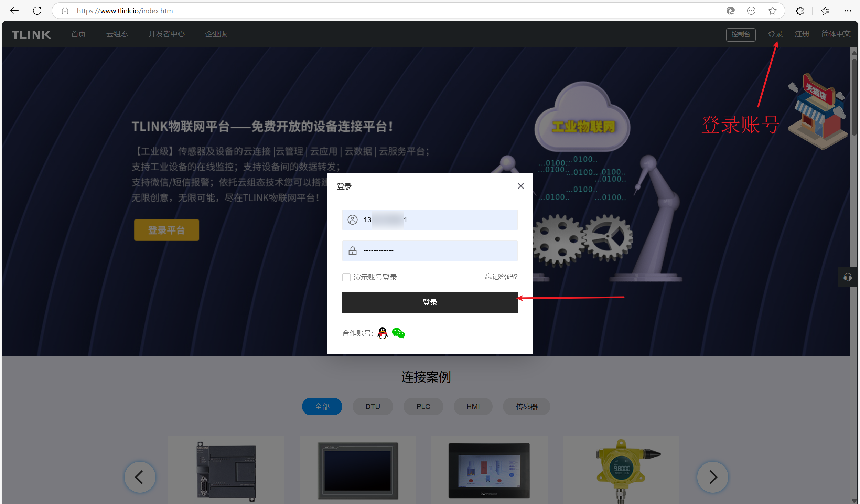Viewport: 860px width, 504px height.
Task: Open browser Extensions puzzle icon
Action: [x=800, y=11]
